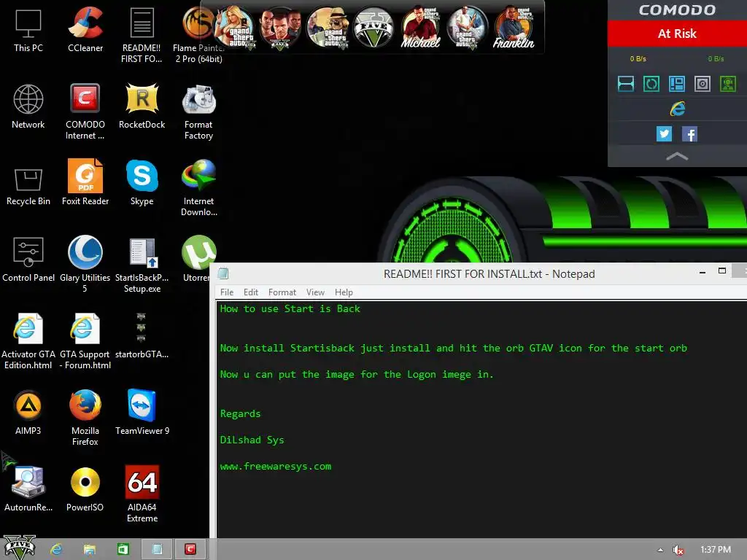The width and height of the screenshot is (747, 560).
Task: Click the 1:37 PM taskbar clock
Action: pos(715,550)
